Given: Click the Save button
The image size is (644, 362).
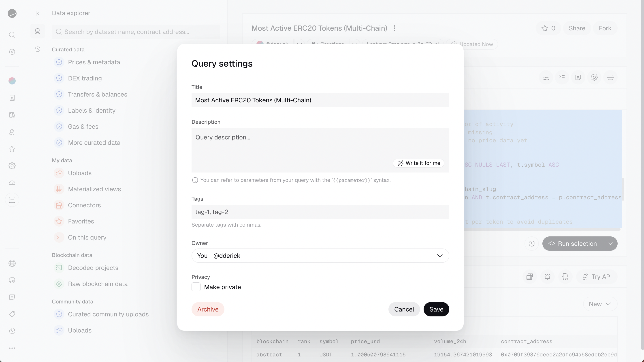Looking at the screenshot, I should [436, 309].
